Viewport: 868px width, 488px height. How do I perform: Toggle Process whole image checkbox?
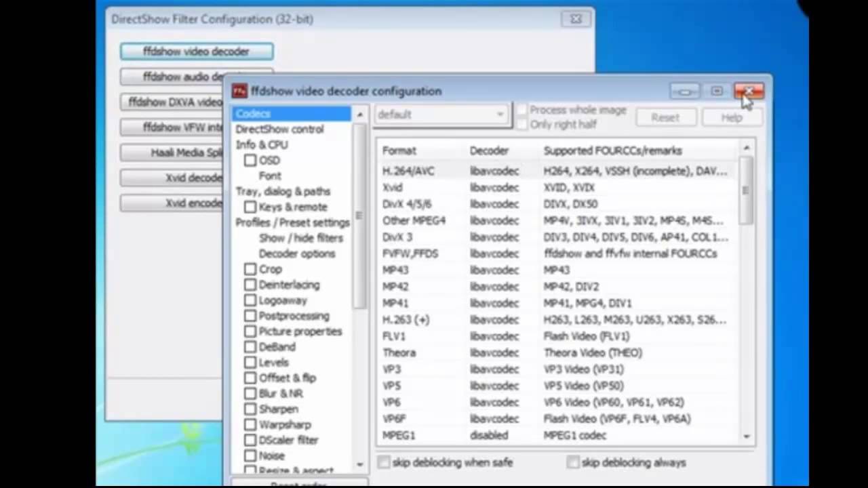click(x=521, y=110)
